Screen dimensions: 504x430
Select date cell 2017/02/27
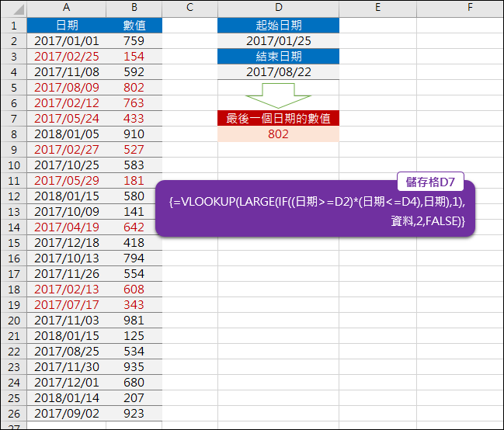point(67,150)
